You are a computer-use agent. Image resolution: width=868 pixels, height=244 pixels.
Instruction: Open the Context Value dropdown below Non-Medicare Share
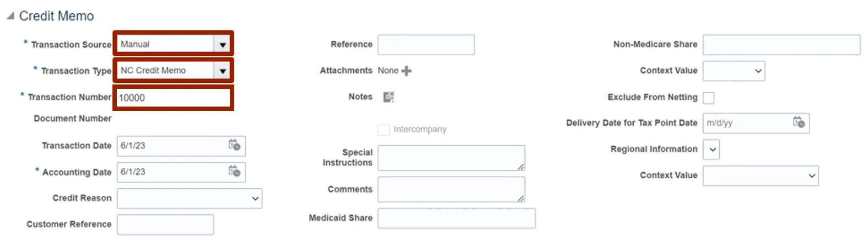pos(734,71)
